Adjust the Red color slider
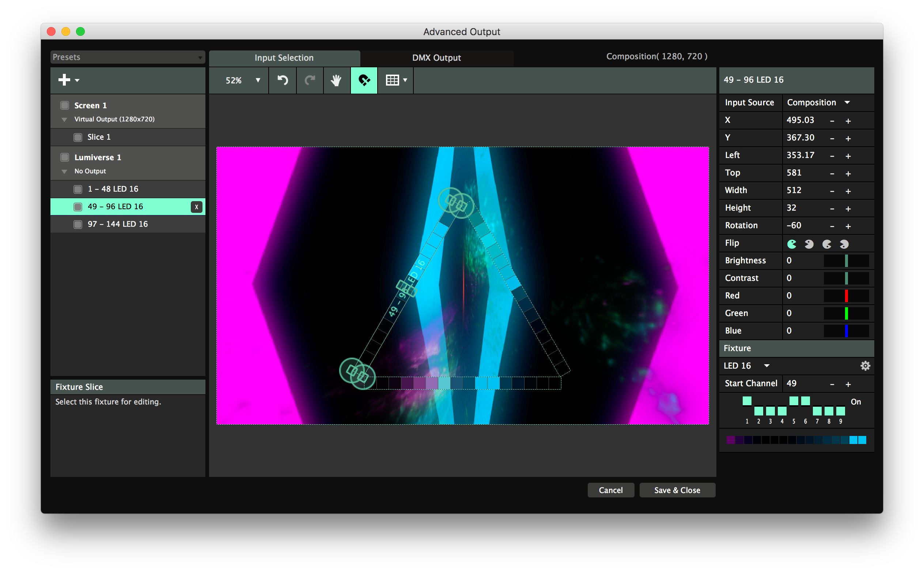 tap(846, 296)
